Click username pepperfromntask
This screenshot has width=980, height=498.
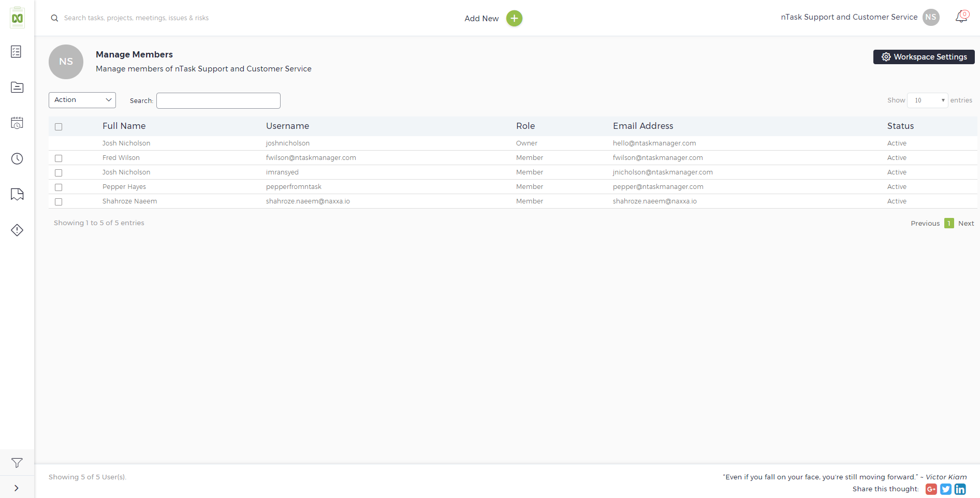pyautogui.click(x=294, y=187)
